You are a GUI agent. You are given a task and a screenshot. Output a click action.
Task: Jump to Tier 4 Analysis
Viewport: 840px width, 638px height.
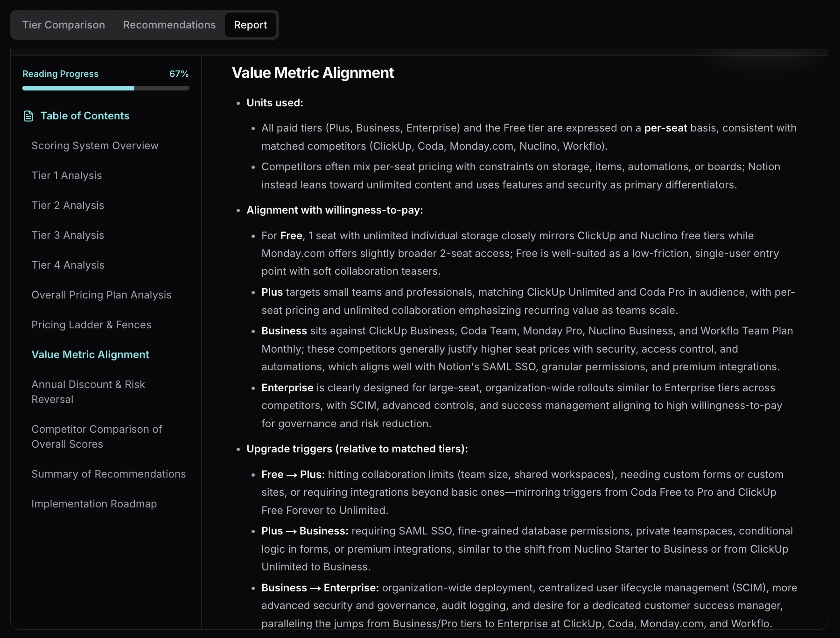tap(68, 265)
